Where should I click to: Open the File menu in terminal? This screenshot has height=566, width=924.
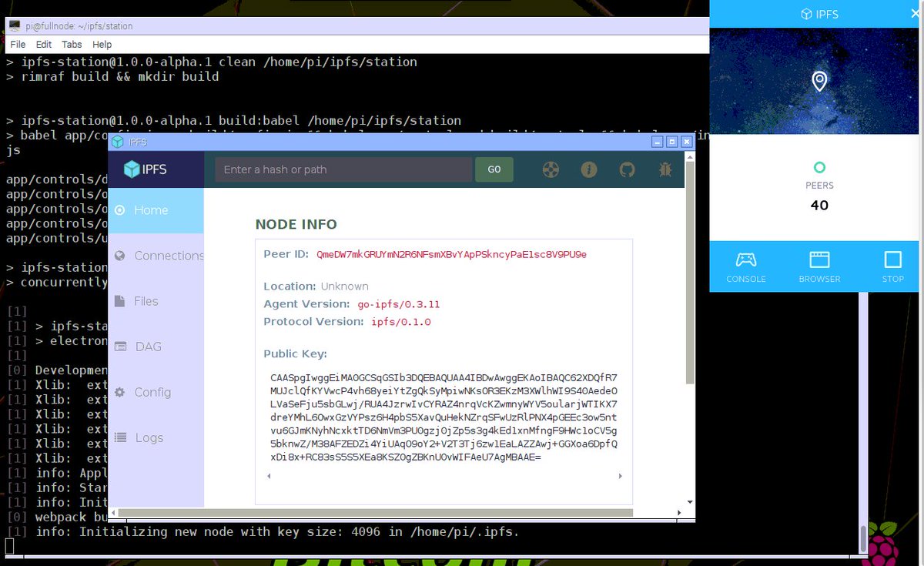[x=18, y=45]
